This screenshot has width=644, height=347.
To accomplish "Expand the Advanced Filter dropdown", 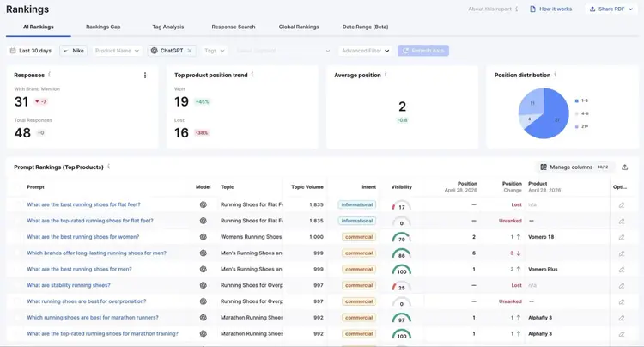I will tap(365, 51).
